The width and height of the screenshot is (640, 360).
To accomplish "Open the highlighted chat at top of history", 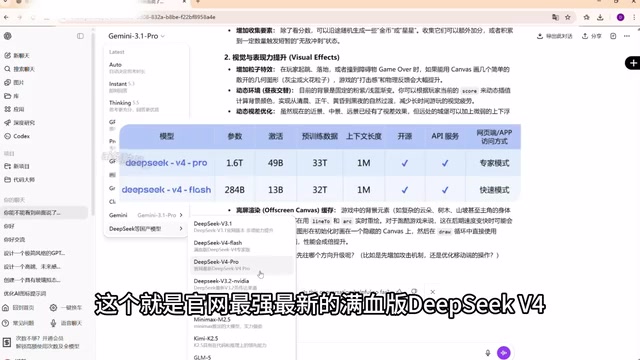I will coord(44,213).
